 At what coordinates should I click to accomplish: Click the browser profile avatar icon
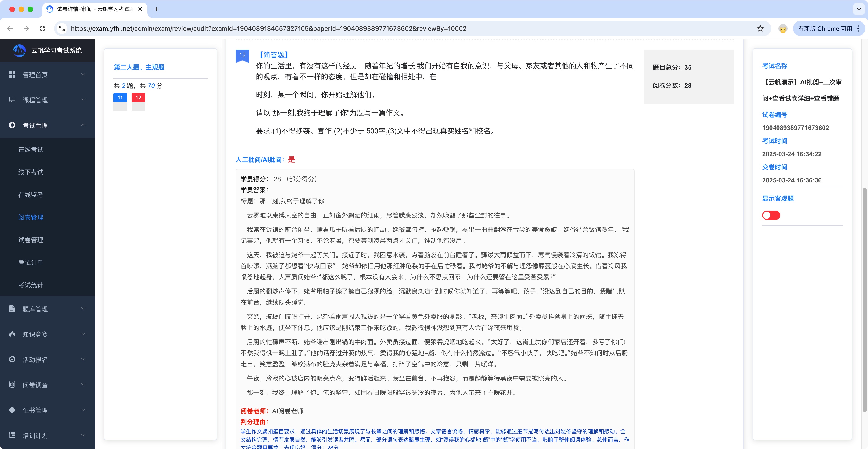783,28
